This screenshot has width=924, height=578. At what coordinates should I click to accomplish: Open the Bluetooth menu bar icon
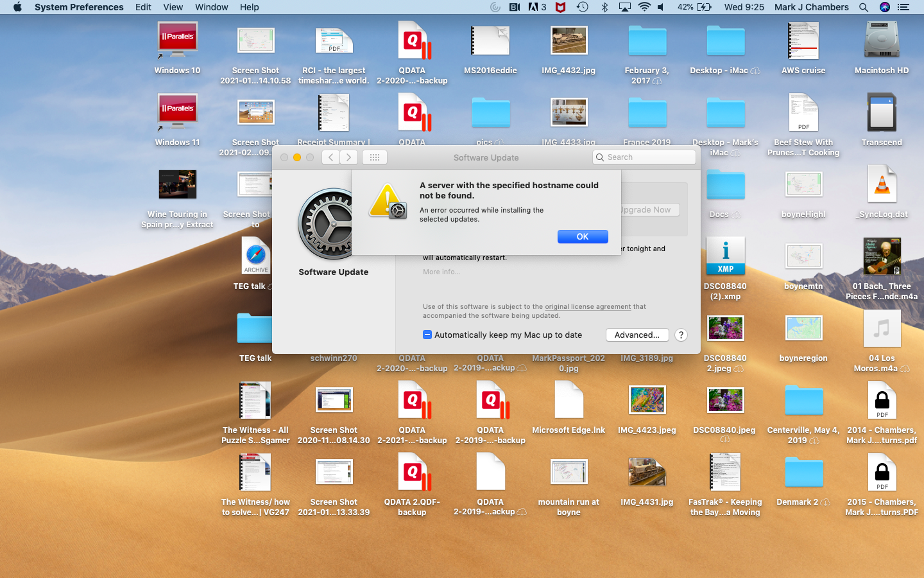(604, 7)
